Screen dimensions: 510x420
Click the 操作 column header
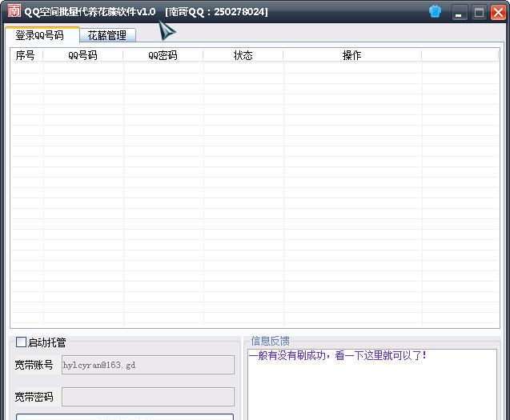coord(351,55)
